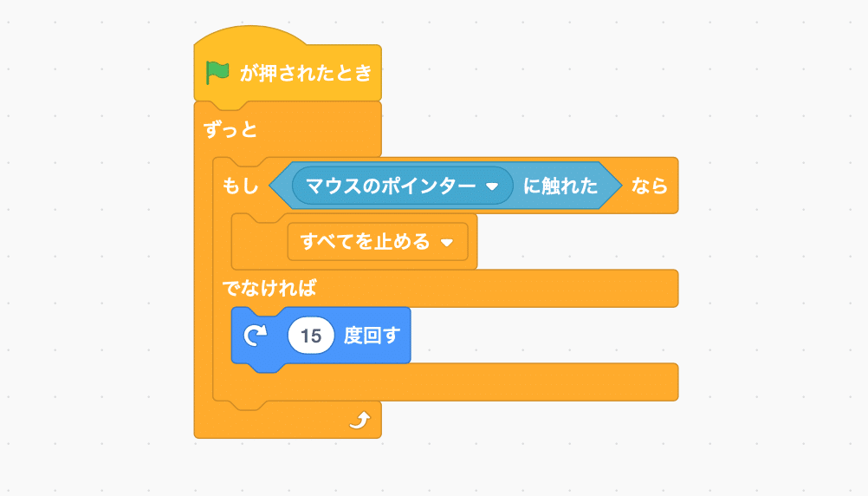Click bottom bar of the if-else block
This screenshot has height=496, width=868.
(445, 382)
